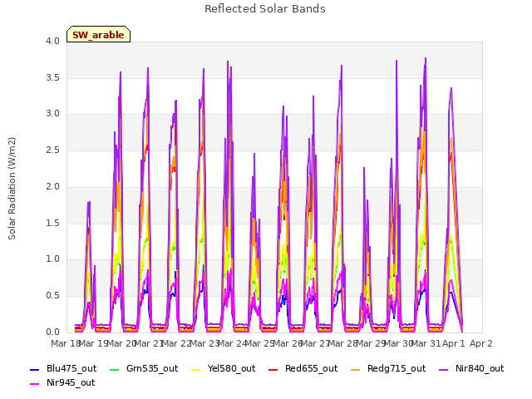Click the Apr 2 x-axis label

(x=480, y=343)
